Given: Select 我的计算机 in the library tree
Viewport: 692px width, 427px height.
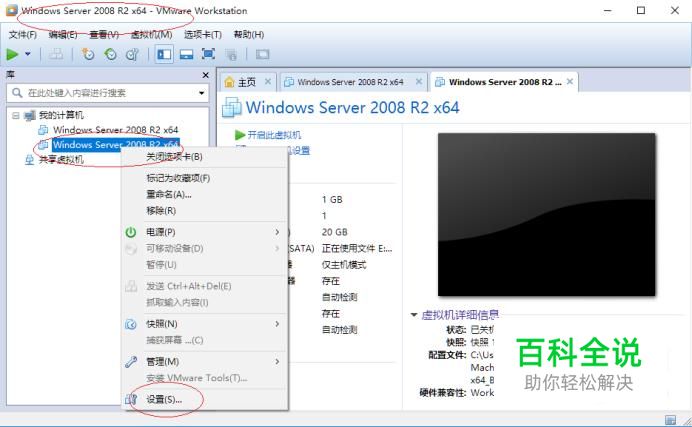Looking at the screenshot, I should click(x=61, y=115).
